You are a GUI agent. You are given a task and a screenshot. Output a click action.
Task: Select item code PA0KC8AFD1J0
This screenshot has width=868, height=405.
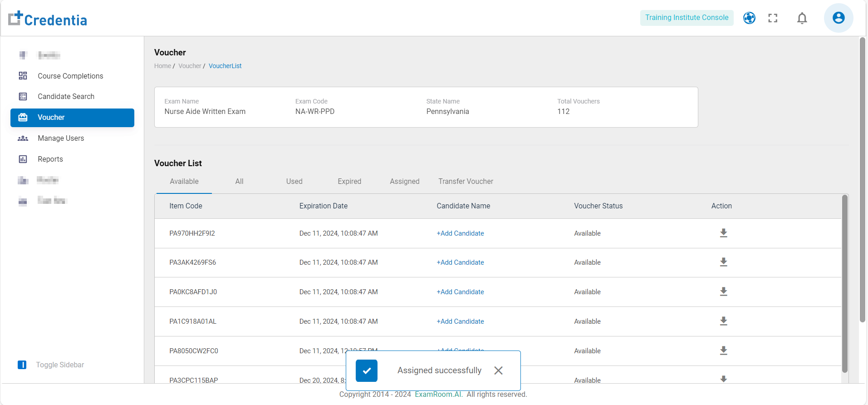tap(193, 292)
